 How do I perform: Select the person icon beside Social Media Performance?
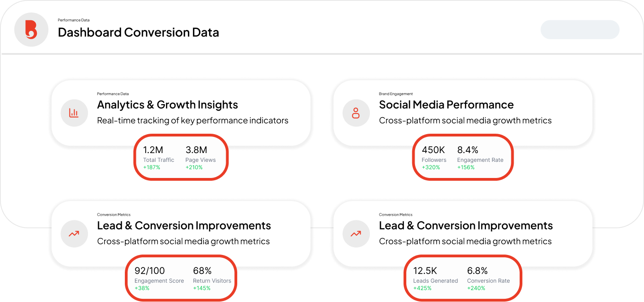click(x=356, y=113)
